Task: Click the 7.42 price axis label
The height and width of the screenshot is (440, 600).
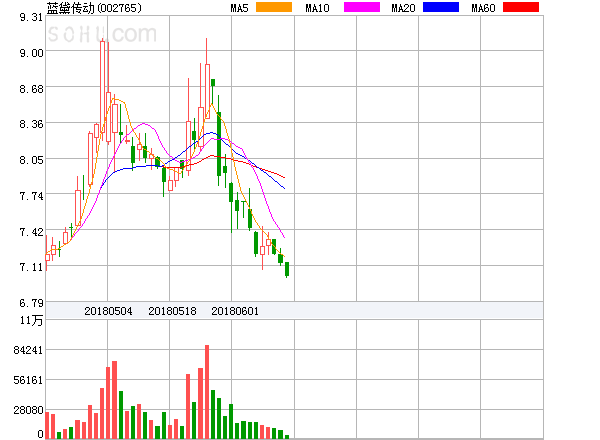Action: pyautogui.click(x=31, y=232)
